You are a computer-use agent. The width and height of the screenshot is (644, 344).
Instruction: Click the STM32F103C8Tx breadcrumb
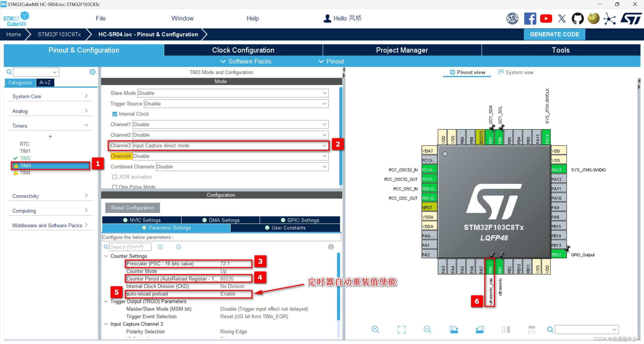(x=59, y=34)
